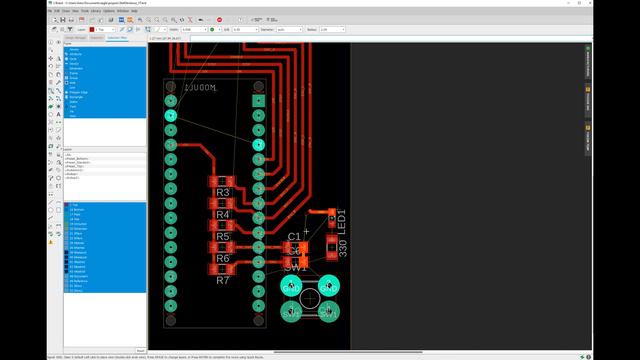This screenshot has height=360, width=640.
Task: Select the green Polygon tool
Action: pyautogui.click(x=51, y=107)
